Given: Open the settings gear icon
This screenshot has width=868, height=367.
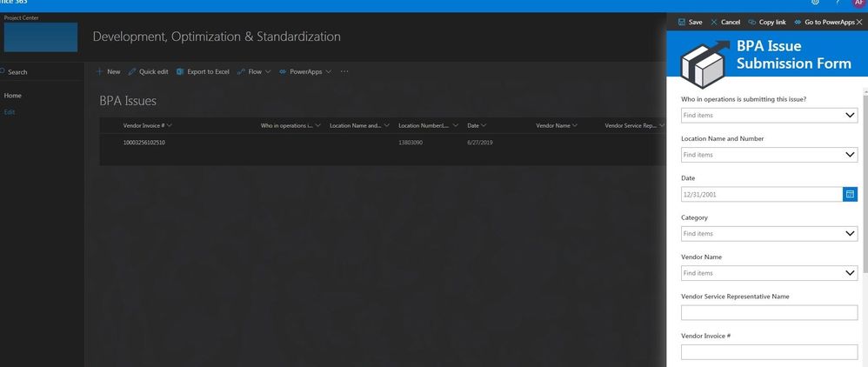Looking at the screenshot, I should click(x=815, y=3).
